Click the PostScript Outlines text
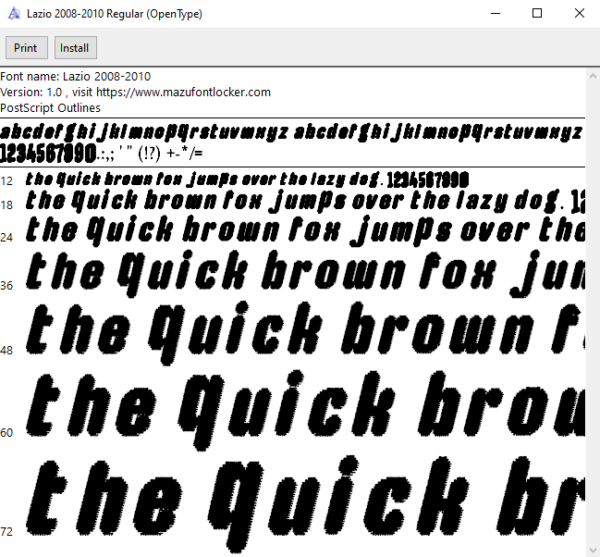600x557 pixels. 50,108
